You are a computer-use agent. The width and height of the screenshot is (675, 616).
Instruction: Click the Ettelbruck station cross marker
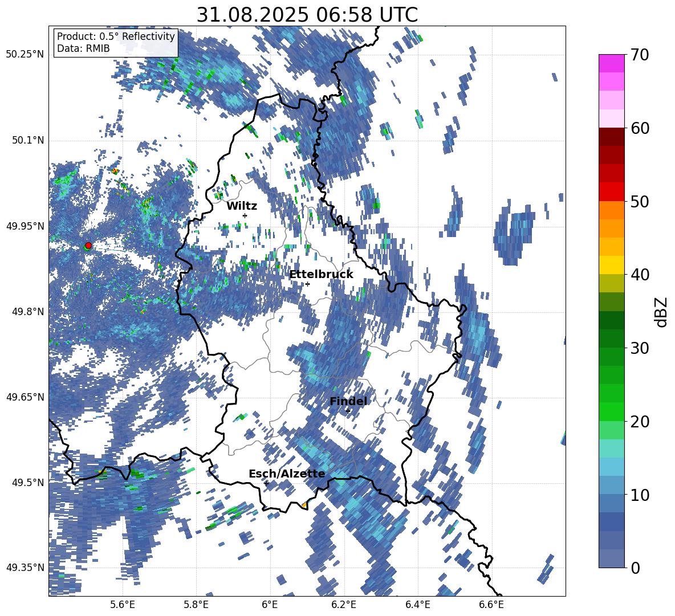click(x=307, y=284)
